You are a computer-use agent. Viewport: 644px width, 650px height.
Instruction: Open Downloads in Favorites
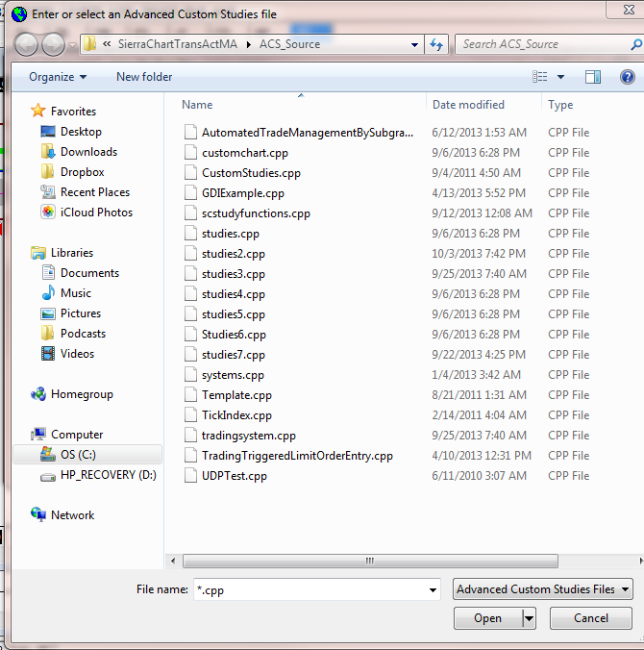tap(79, 152)
